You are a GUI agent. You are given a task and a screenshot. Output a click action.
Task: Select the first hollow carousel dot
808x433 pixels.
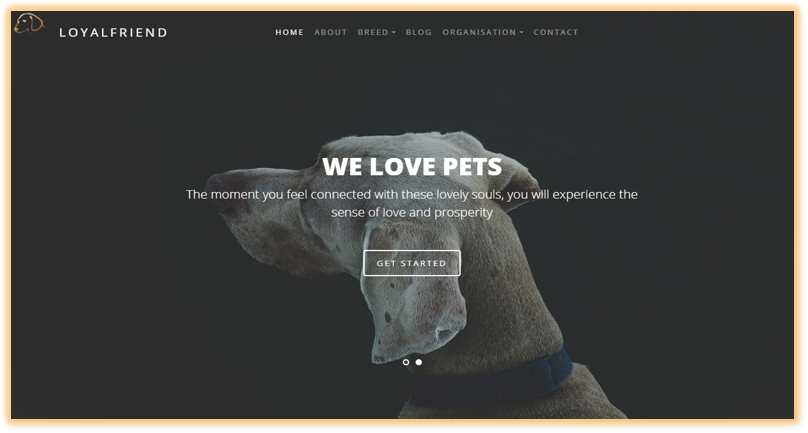click(406, 362)
